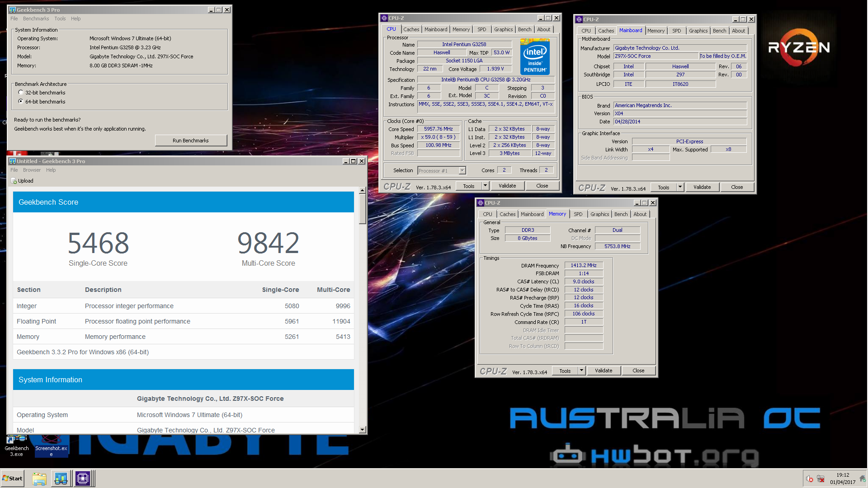Click the CPU-Z CPU window title icon

pos(384,18)
